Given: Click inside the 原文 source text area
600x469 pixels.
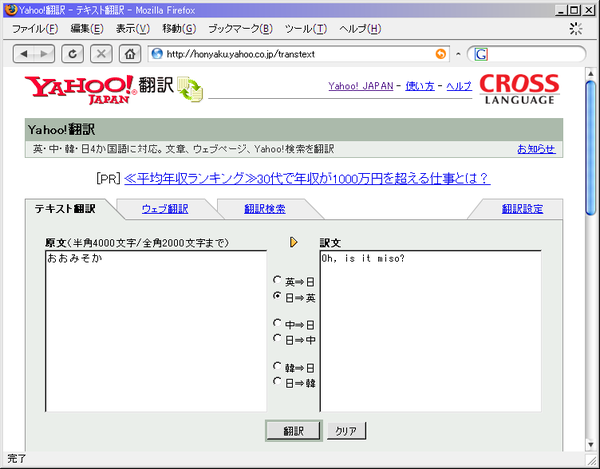Looking at the screenshot, I should pos(156,331).
